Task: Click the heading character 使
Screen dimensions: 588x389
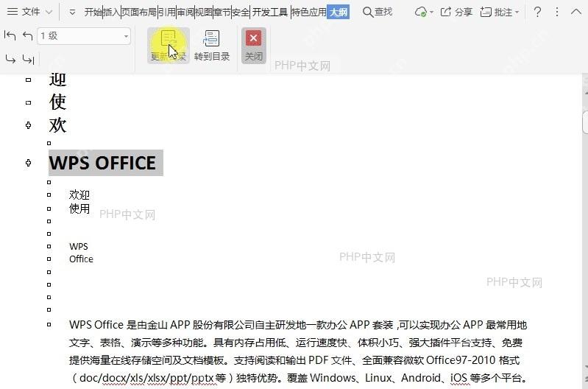Action: coord(57,102)
